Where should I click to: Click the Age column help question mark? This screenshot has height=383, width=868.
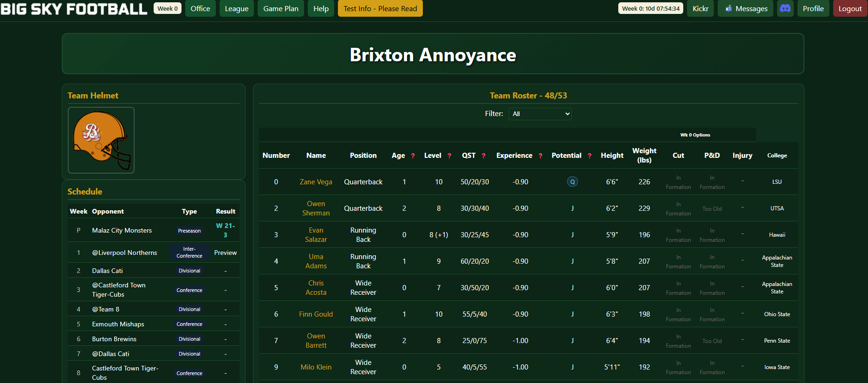413,156
